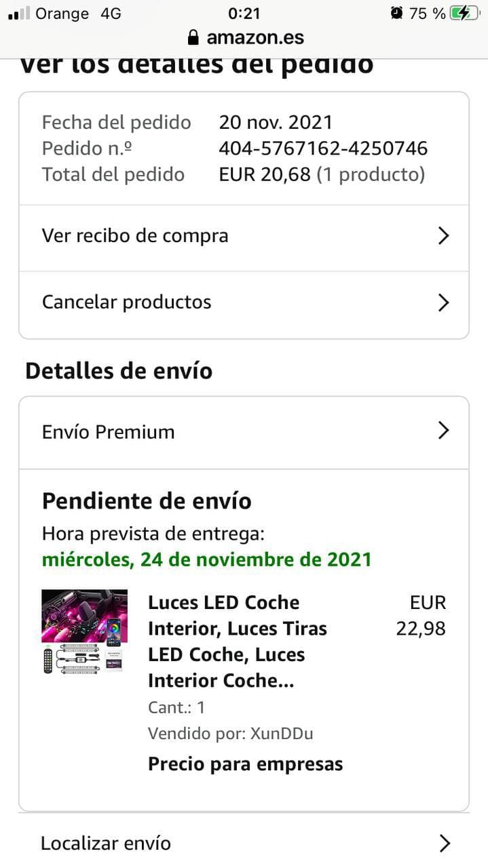
Task: Tap the amazon.es address bar
Action: (255, 37)
